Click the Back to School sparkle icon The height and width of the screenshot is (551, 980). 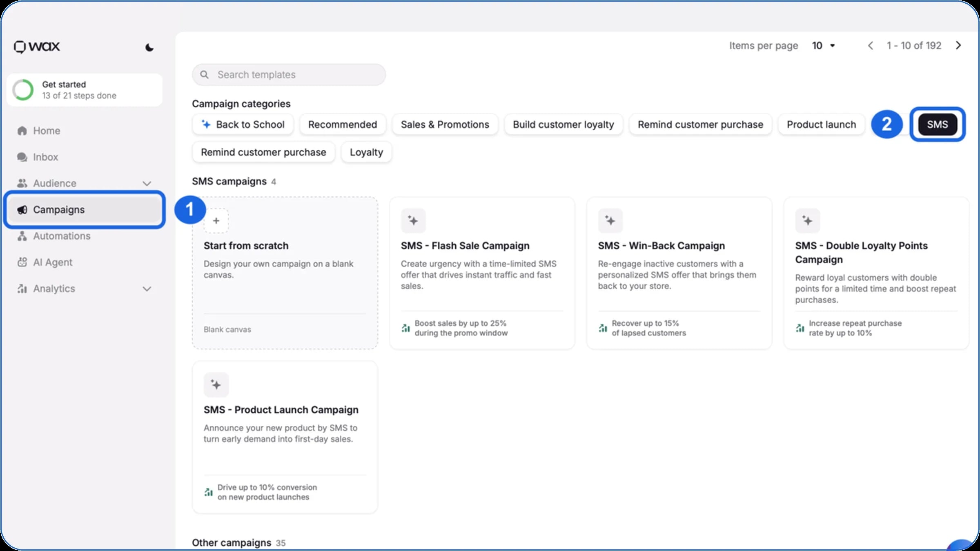click(206, 124)
